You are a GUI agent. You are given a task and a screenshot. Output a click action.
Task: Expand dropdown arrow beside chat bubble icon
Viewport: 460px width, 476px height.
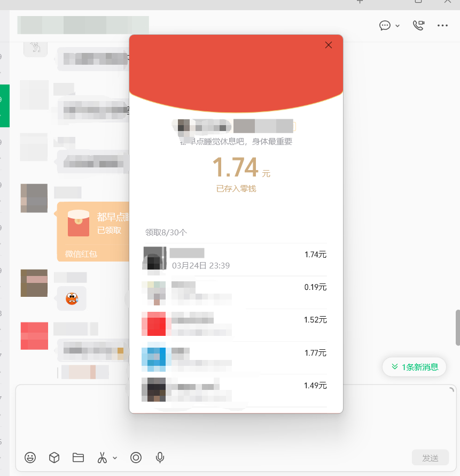[397, 26]
